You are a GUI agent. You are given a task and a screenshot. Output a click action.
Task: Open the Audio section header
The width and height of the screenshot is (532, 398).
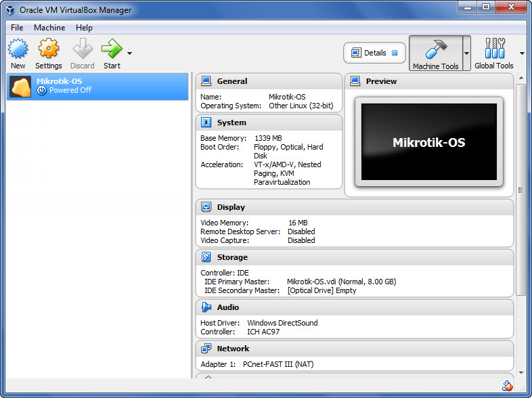(355, 307)
